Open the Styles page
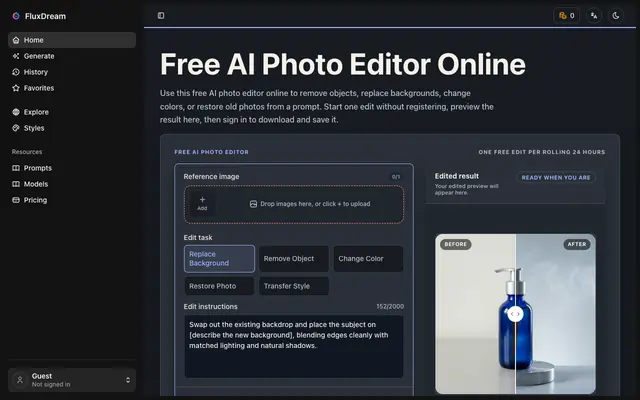Viewport: 640px width, 400px height. coord(72,128)
